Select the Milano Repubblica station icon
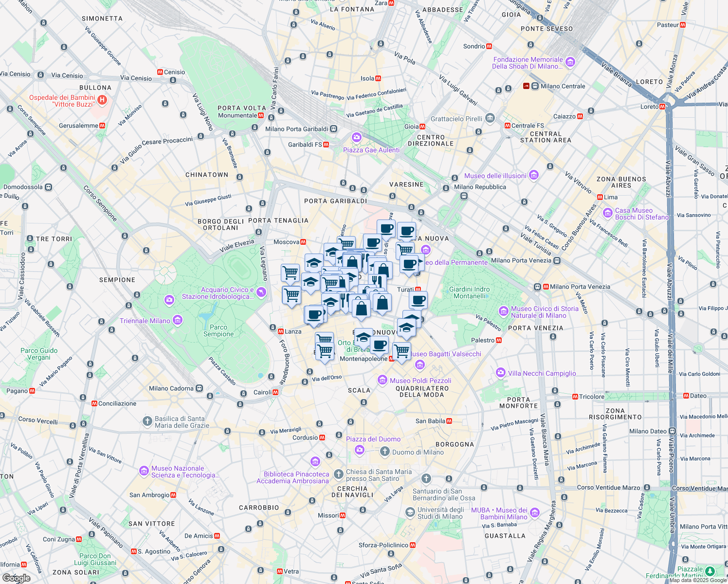The height and width of the screenshot is (584, 728). (x=464, y=196)
